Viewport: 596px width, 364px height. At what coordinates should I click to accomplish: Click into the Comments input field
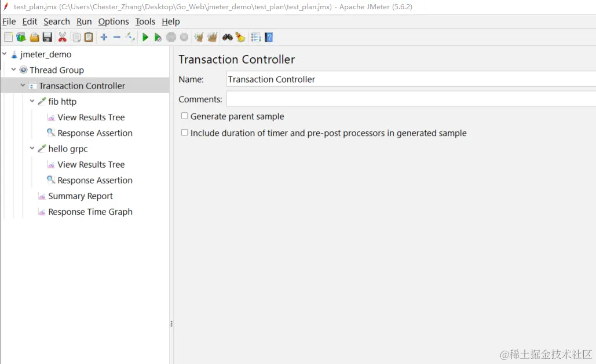pos(411,99)
